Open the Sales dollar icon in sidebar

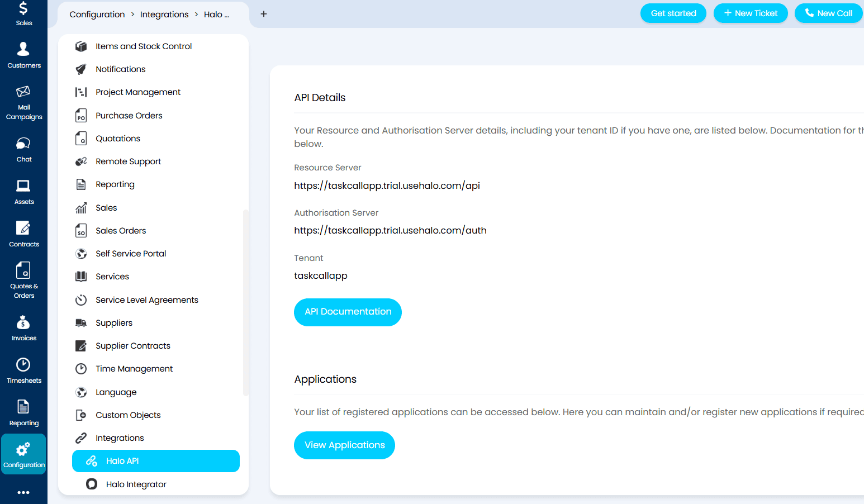pos(23,8)
